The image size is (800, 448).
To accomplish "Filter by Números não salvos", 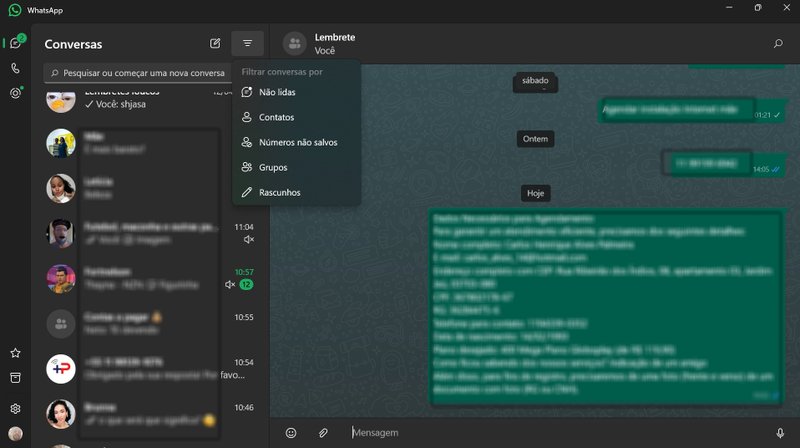I will (296, 142).
